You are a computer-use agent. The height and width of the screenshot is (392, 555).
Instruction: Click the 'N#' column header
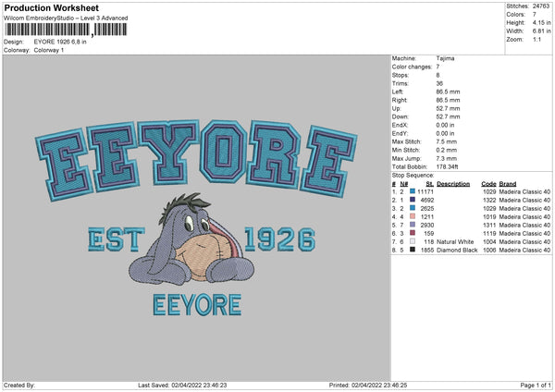(x=404, y=184)
